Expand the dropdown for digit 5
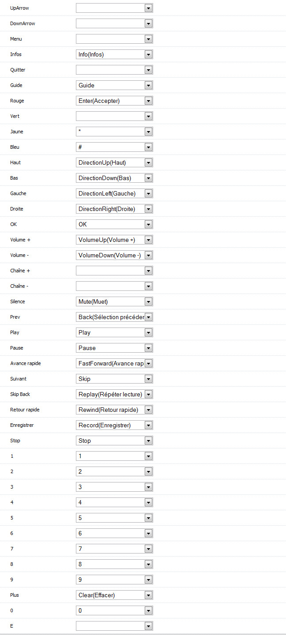286x644 pixels. (x=114, y=518)
